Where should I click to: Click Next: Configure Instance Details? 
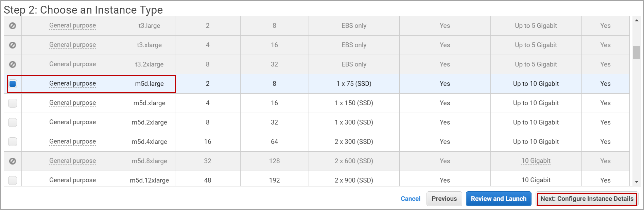click(x=587, y=199)
